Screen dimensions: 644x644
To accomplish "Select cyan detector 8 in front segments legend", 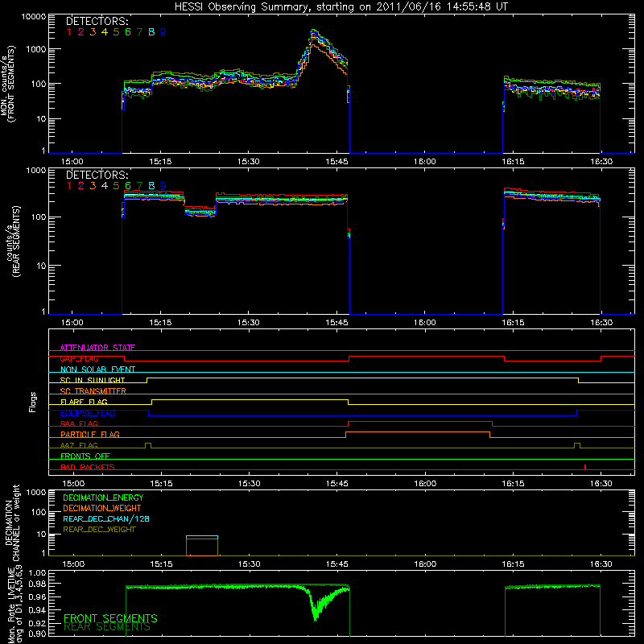I will [151, 32].
